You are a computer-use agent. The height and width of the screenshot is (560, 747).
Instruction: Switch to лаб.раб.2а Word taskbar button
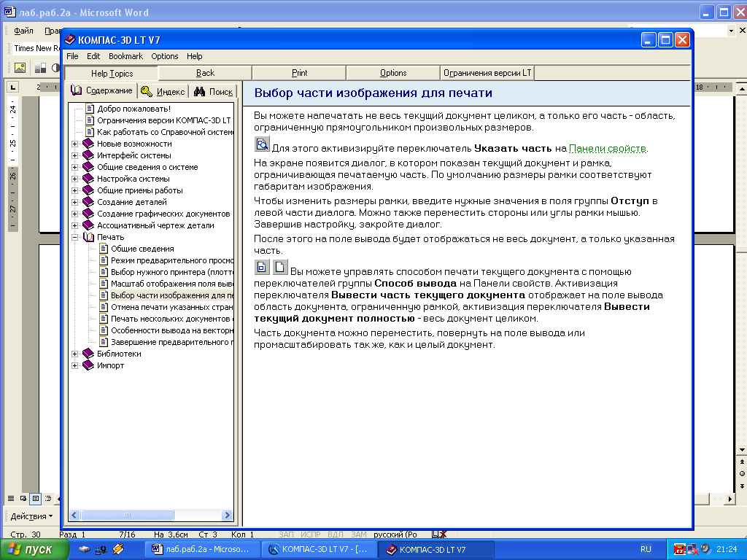(202, 549)
